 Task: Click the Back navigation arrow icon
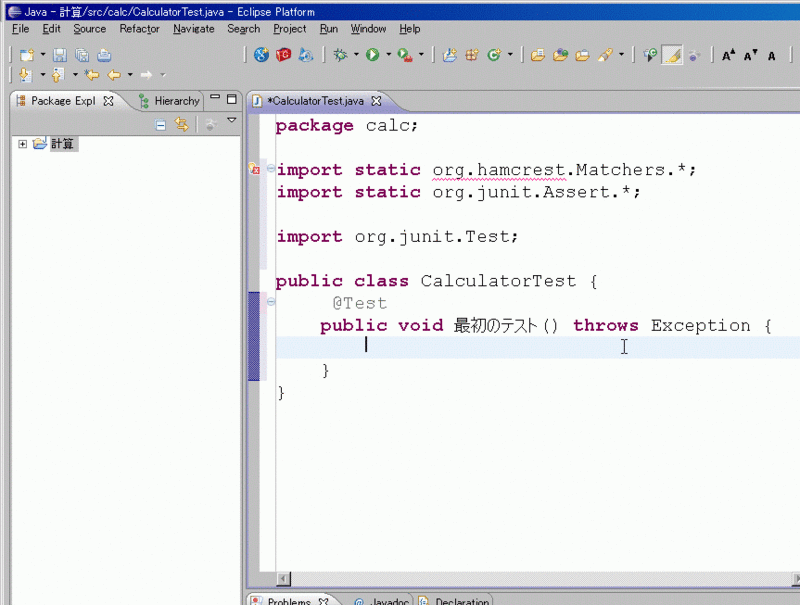pos(114,75)
